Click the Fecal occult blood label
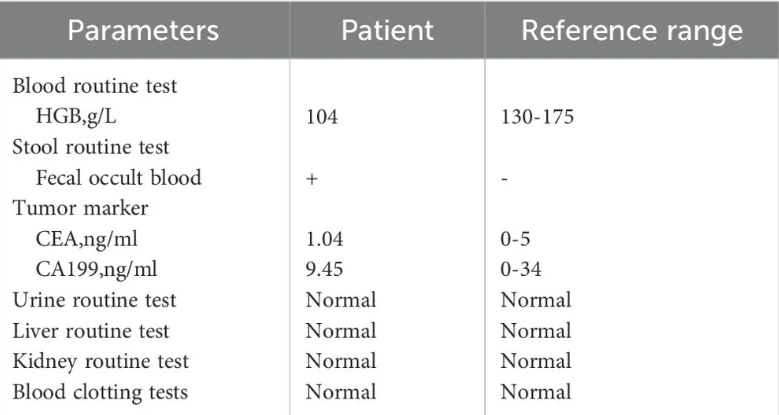This screenshot has width=779, height=415. [118, 178]
